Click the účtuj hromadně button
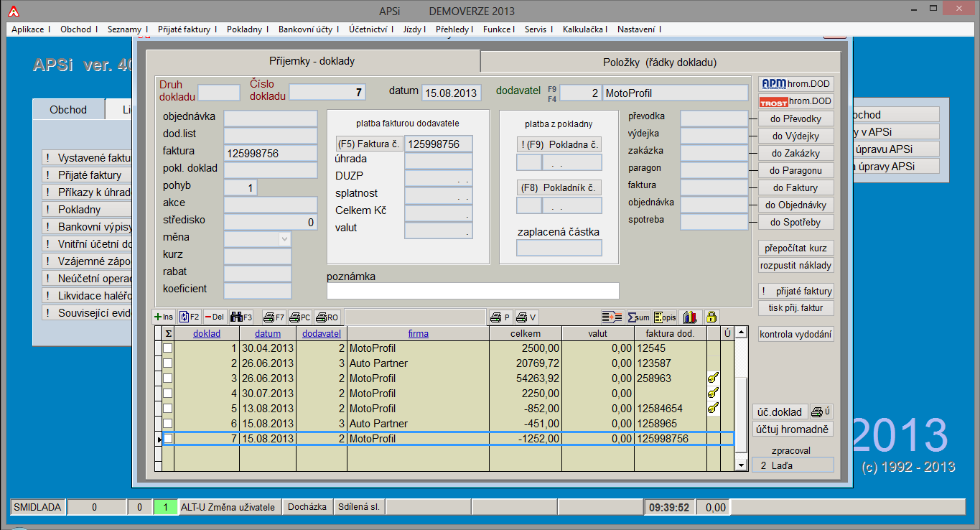This screenshot has width=980, height=530. point(793,429)
